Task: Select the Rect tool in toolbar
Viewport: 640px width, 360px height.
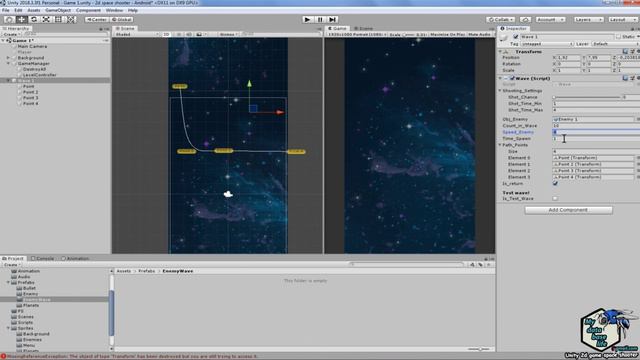Action: coord(58,19)
